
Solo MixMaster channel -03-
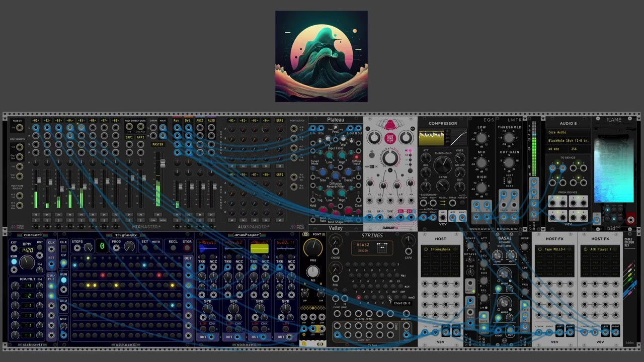pos(58,220)
